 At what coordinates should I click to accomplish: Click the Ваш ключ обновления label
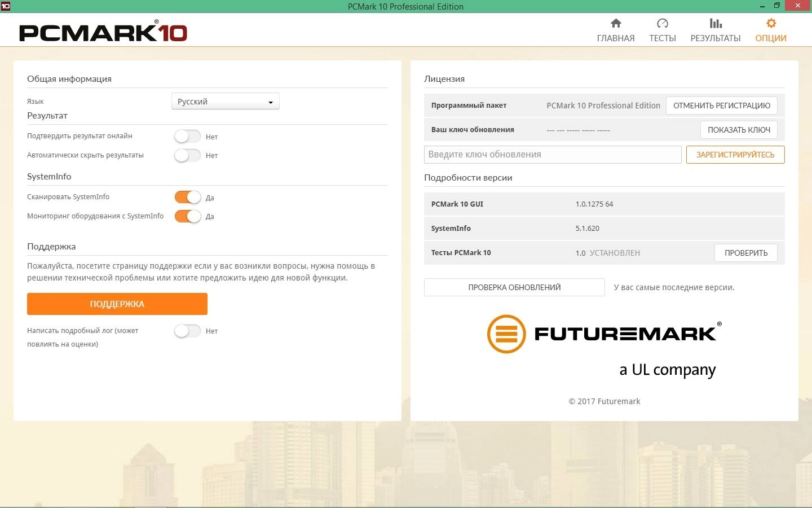click(473, 130)
